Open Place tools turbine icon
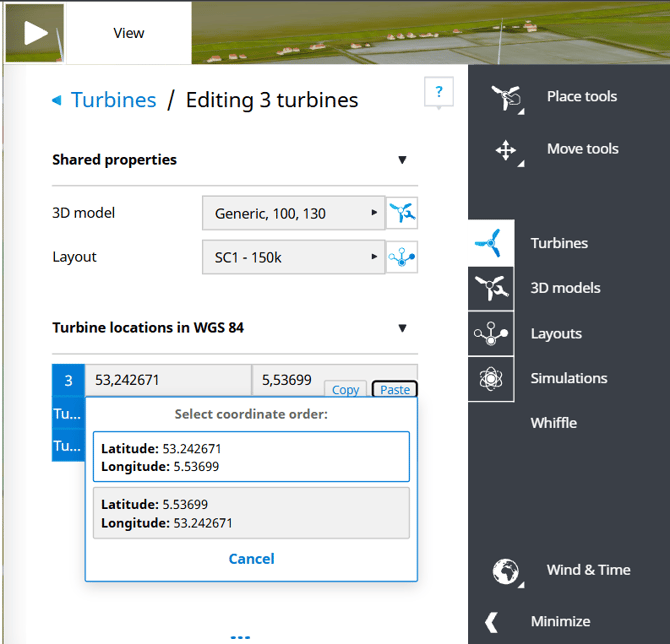Image resolution: width=670 pixels, height=644 pixels. point(506,97)
